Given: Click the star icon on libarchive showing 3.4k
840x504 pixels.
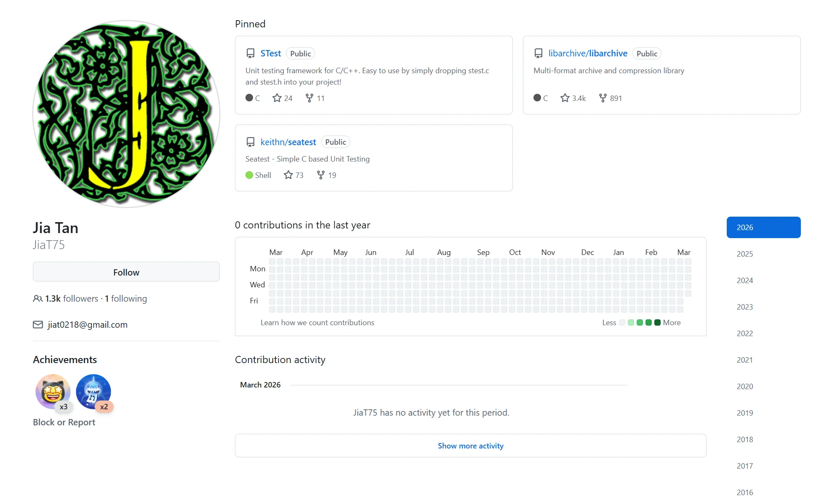Looking at the screenshot, I should click(x=565, y=98).
